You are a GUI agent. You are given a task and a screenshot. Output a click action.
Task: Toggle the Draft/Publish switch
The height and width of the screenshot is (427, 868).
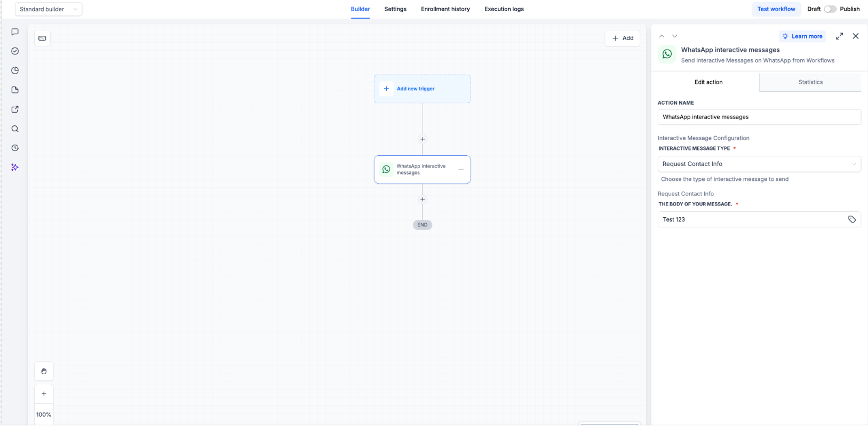830,9
